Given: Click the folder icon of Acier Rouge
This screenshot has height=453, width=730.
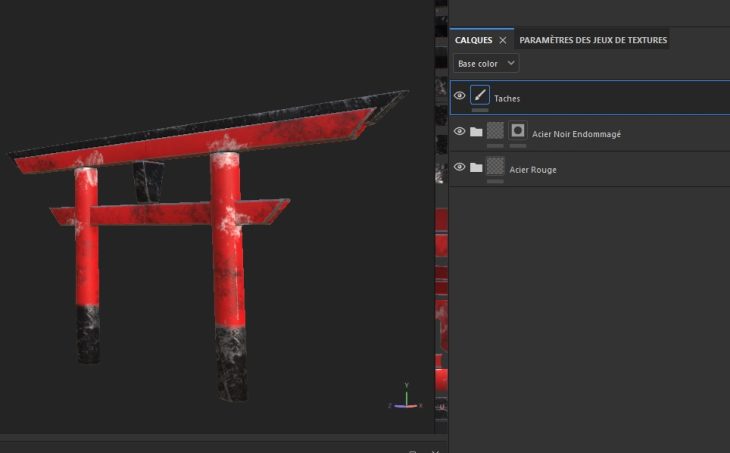Looking at the screenshot, I should pyautogui.click(x=476, y=167).
